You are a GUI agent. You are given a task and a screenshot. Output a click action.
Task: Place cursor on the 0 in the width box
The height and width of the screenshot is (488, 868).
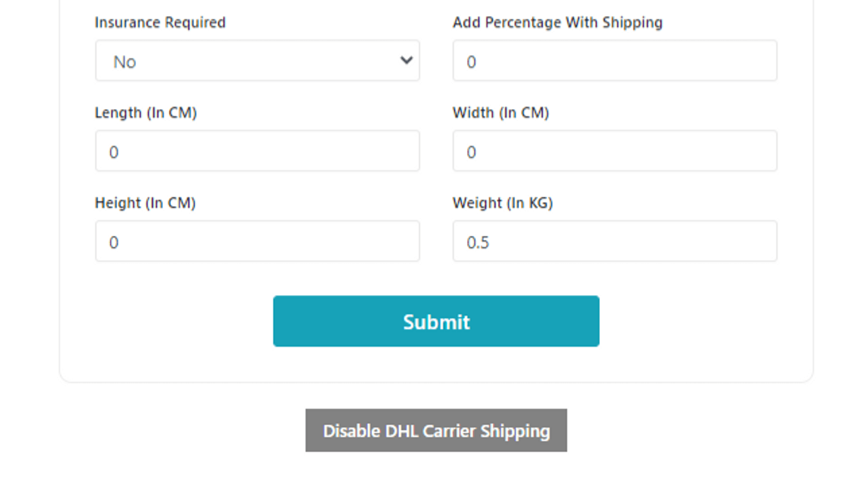click(471, 152)
